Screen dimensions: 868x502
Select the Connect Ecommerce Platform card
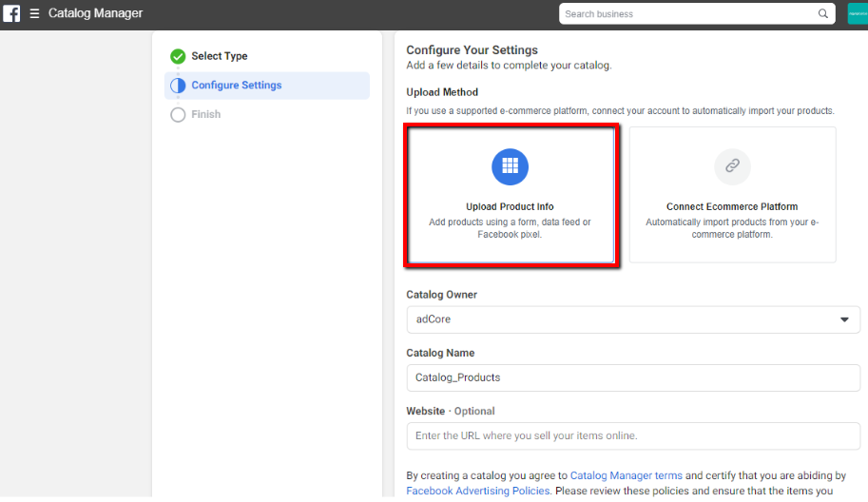pyautogui.click(x=732, y=194)
